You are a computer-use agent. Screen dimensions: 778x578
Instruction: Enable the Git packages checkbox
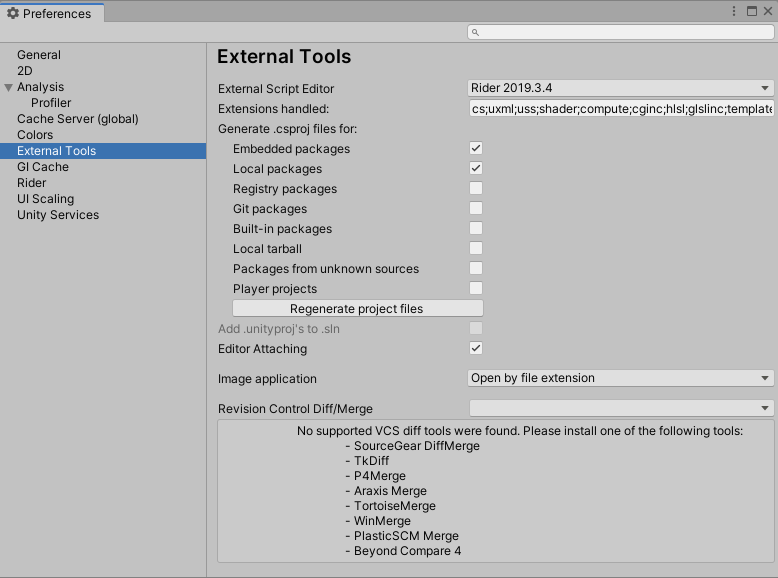[476, 208]
